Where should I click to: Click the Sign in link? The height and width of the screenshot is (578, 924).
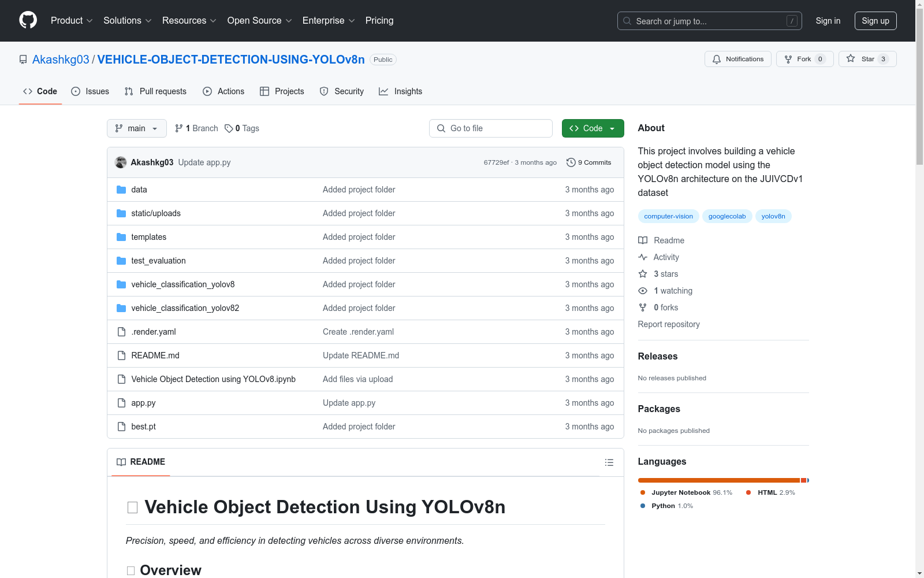coord(828,21)
